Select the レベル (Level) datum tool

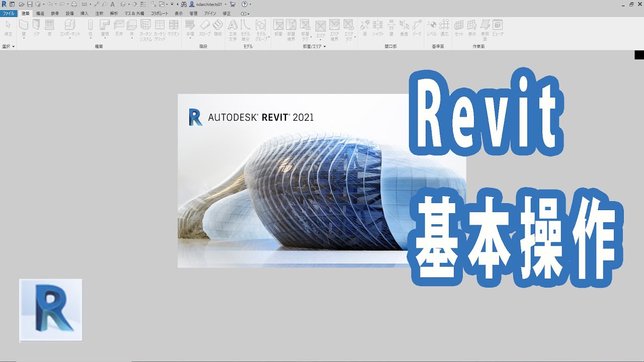click(432, 28)
